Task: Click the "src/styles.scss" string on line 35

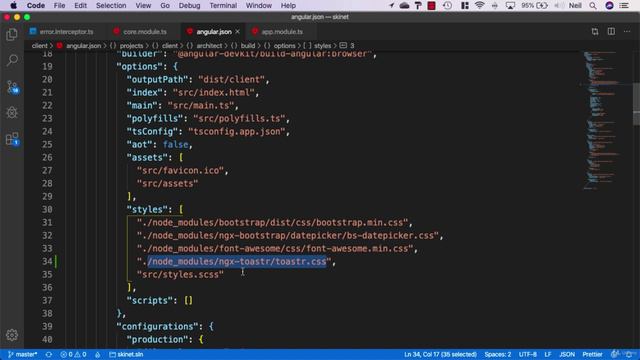Action: 180,274
